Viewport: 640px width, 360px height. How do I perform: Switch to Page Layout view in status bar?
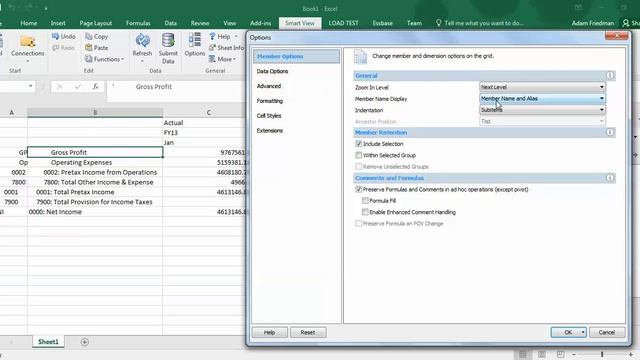pyautogui.click(x=542, y=354)
